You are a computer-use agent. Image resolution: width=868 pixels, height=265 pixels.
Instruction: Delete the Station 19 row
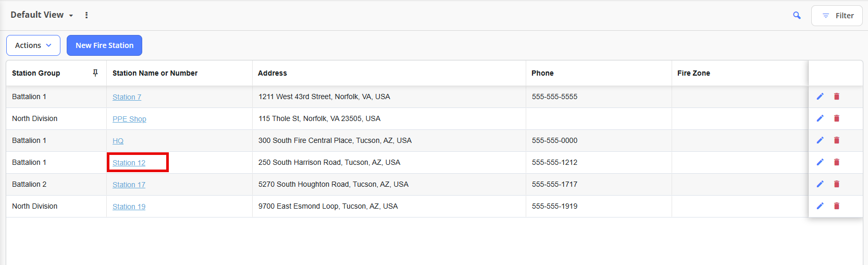pos(837,206)
